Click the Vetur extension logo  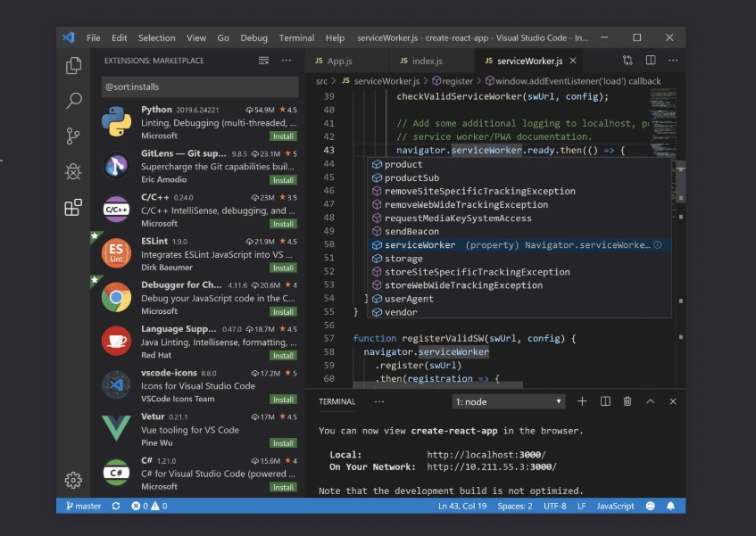pos(116,428)
